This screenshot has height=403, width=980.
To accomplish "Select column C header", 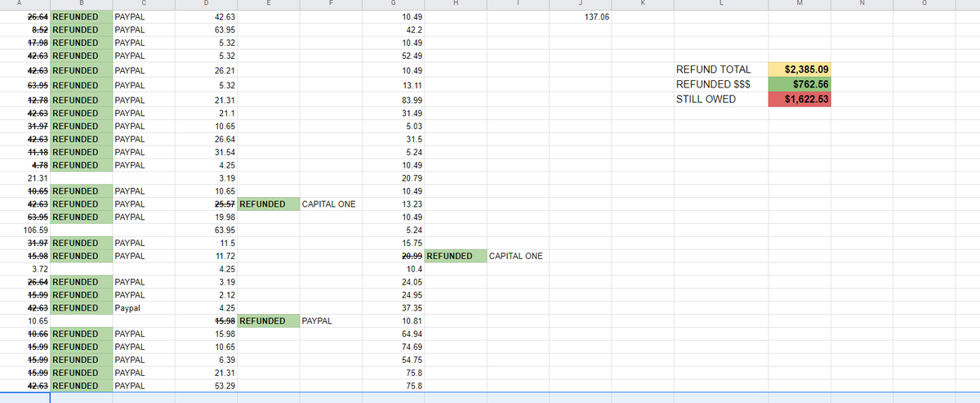I will click(x=144, y=4).
